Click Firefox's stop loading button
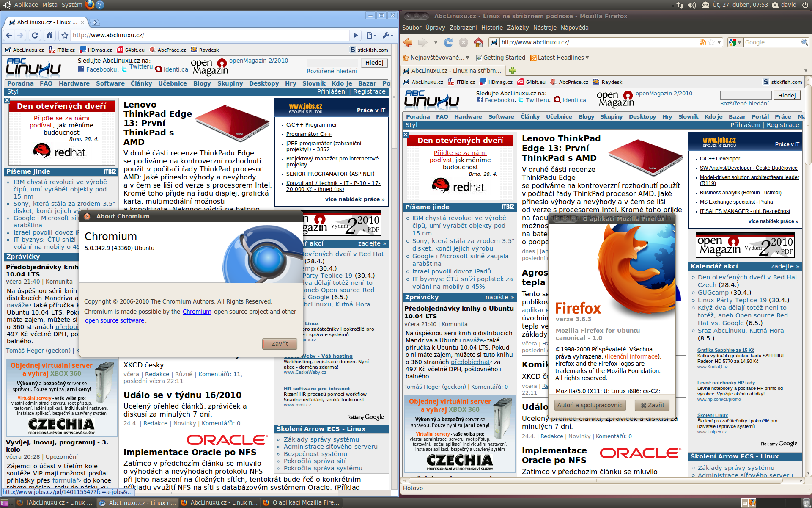 point(464,42)
